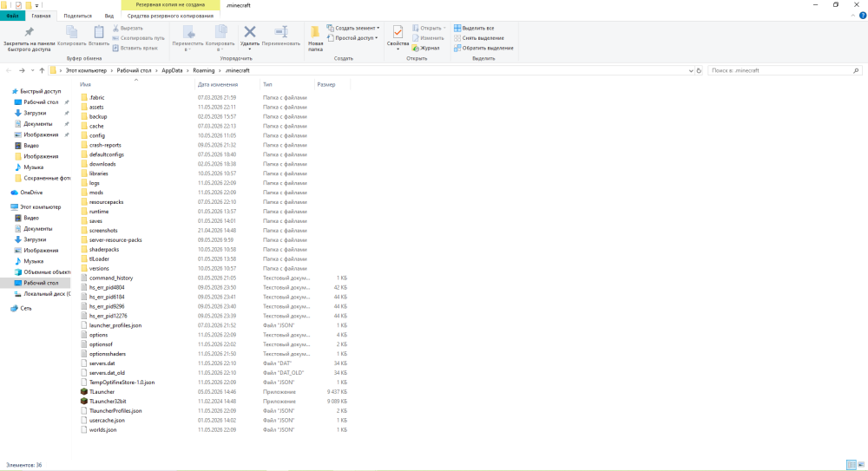
Task: Click Roaming in the address breadcrumb
Action: pos(204,71)
